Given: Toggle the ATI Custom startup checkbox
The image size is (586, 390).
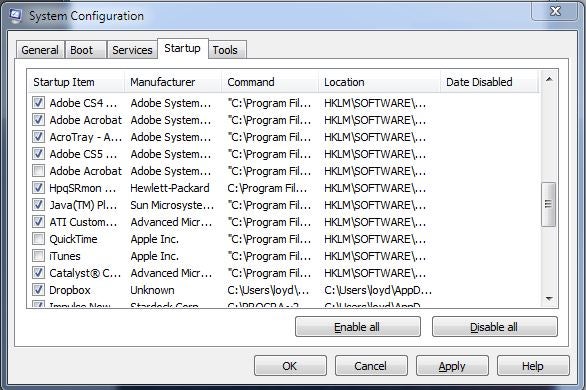Looking at the screenshot, I should point(38,222).
